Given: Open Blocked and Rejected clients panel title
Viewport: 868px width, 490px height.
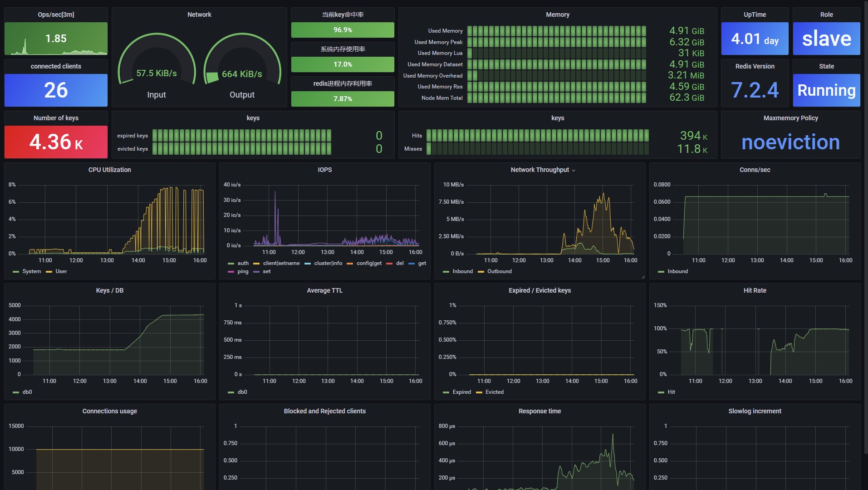Looking at the screenshot, I should click(x=324, y=411).
